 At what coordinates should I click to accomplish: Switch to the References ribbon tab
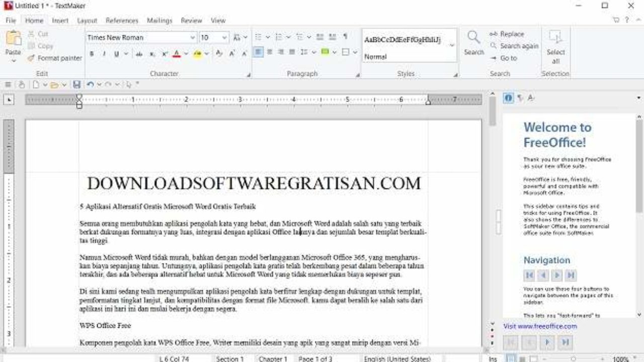pyautogui.click(x=122, y=21)
